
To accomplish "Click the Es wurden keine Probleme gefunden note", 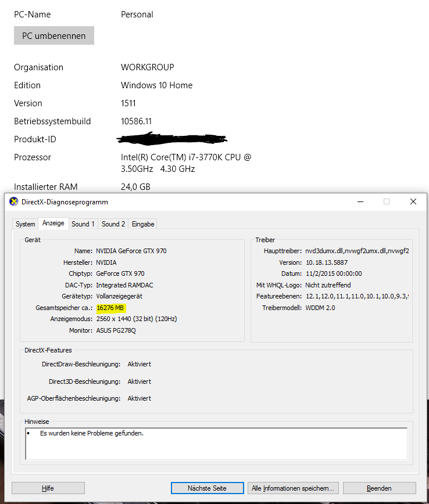I will (x=92, y=433).
